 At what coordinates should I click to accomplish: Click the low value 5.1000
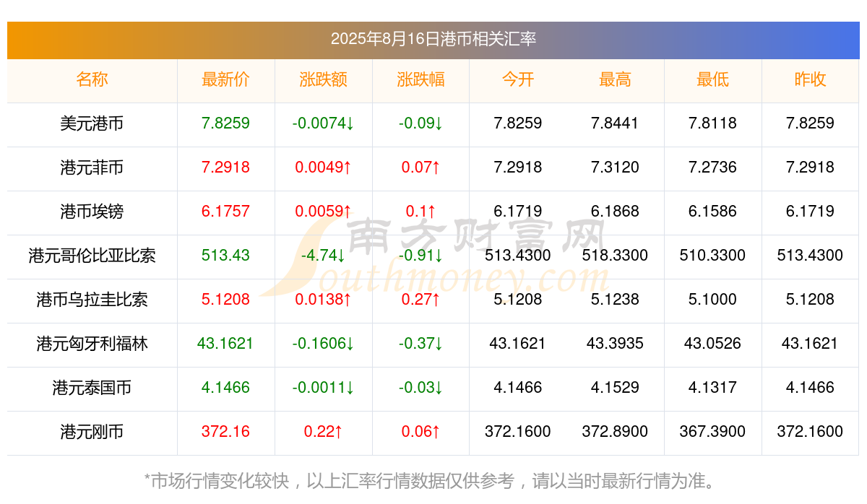click(x=712, y=300)
